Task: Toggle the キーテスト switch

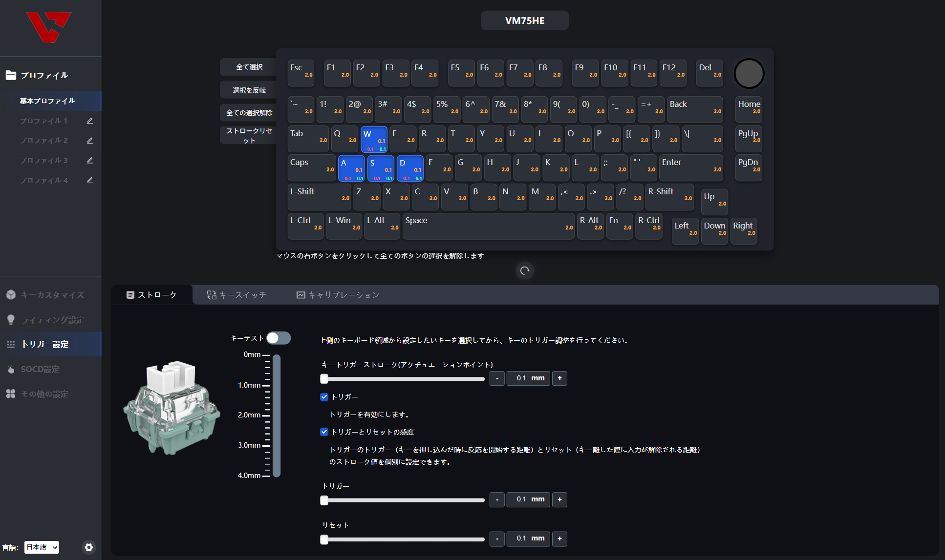Action: pos(279,338)
